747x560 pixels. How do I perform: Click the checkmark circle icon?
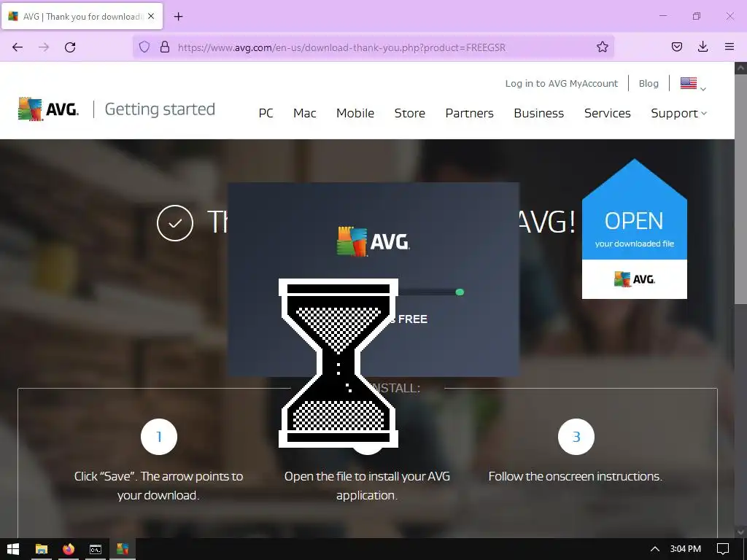pos(175,223)
